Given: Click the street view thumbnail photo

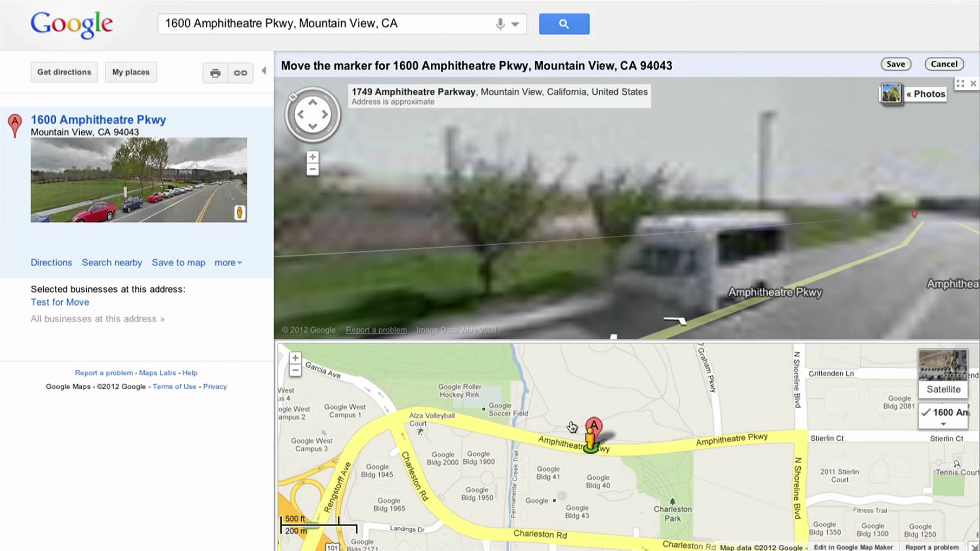Looking at the screenshot, I should coord(139,180).
